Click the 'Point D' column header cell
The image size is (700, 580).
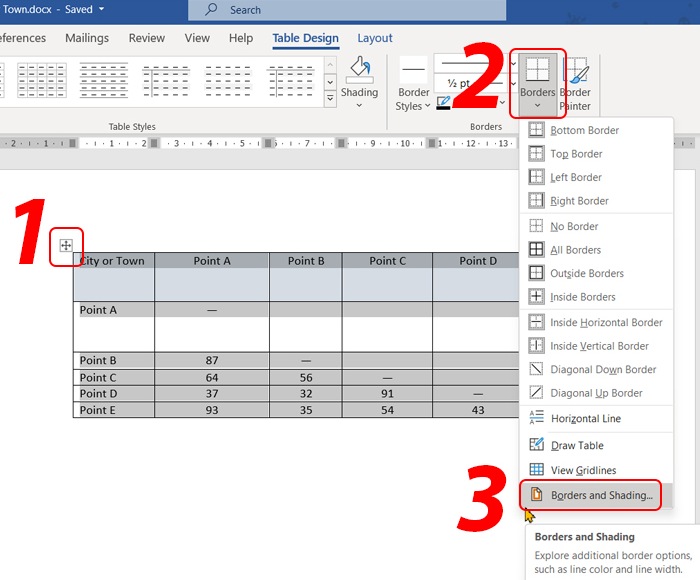coord(476,277)
